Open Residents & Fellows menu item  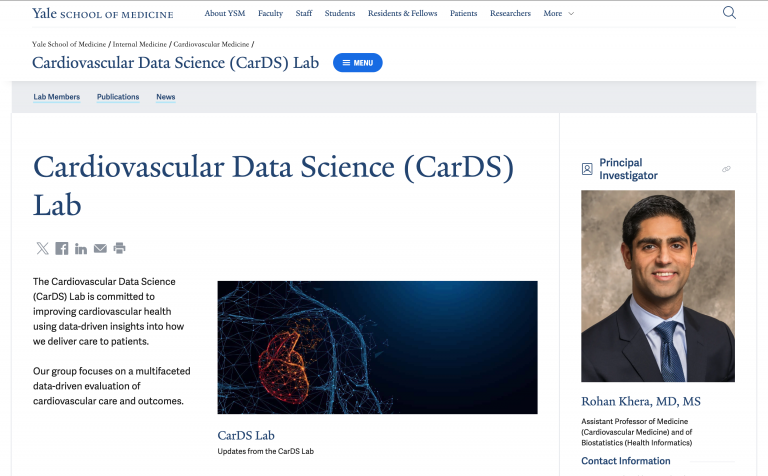403,13
